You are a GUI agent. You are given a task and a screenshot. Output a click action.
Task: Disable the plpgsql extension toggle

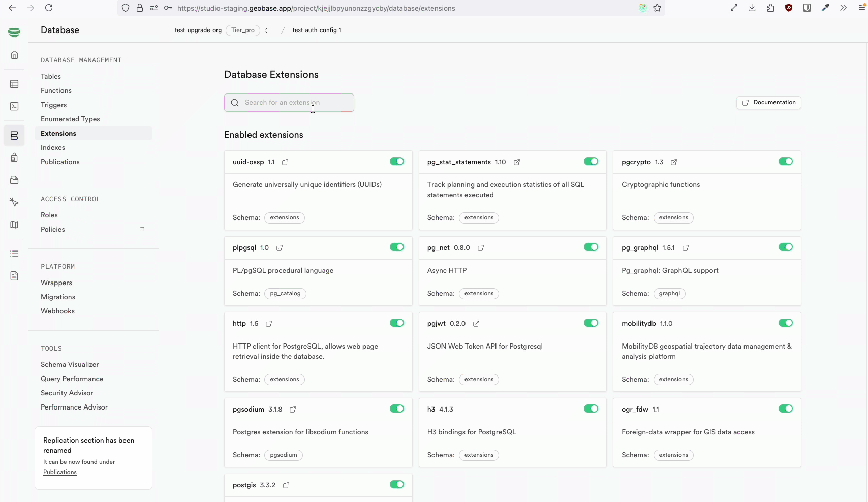397,247
